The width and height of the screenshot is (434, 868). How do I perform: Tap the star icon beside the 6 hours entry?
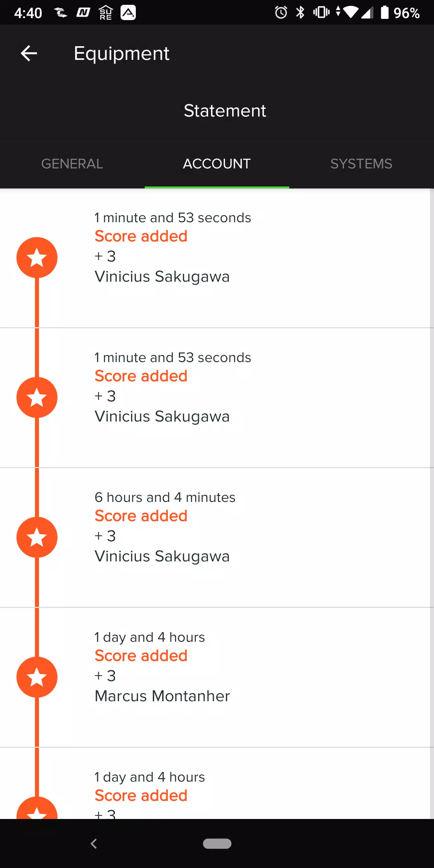[x=37, y=537]
